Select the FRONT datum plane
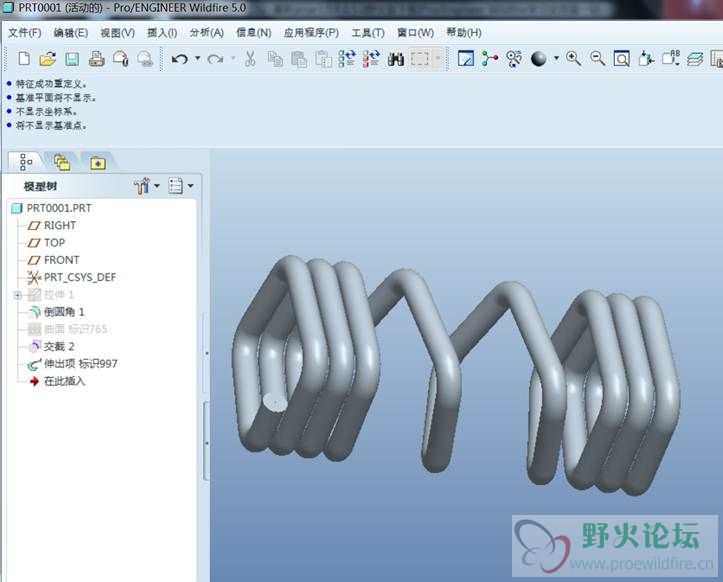This screenshot has height=582, width=723. [61, 260]
